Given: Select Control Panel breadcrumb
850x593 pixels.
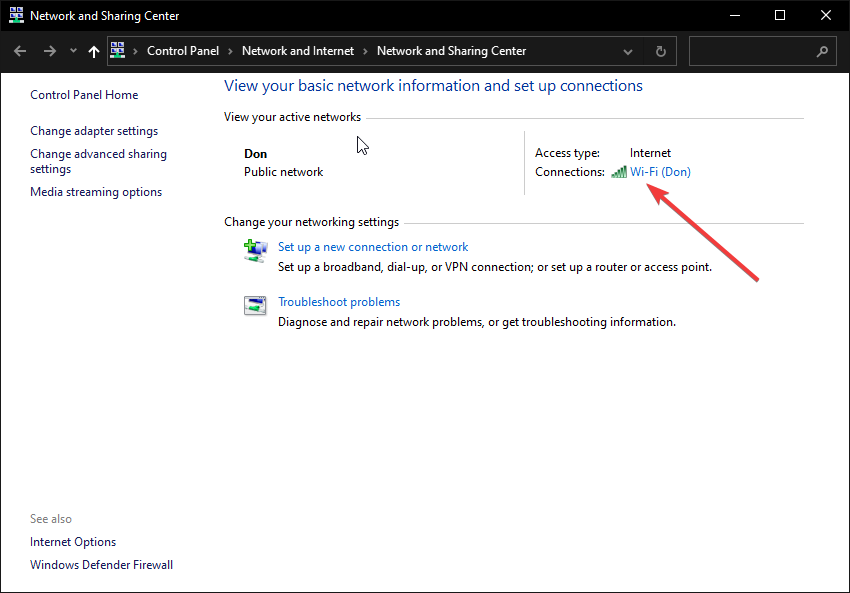Looking at the screenshot, I should [183, 51].
